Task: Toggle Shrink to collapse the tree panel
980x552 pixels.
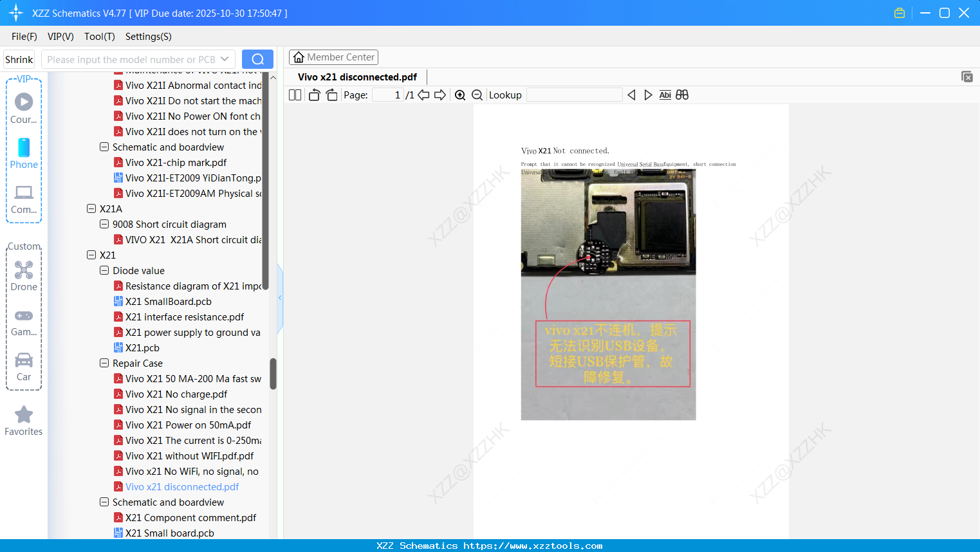Action: (x=18, y=59)
